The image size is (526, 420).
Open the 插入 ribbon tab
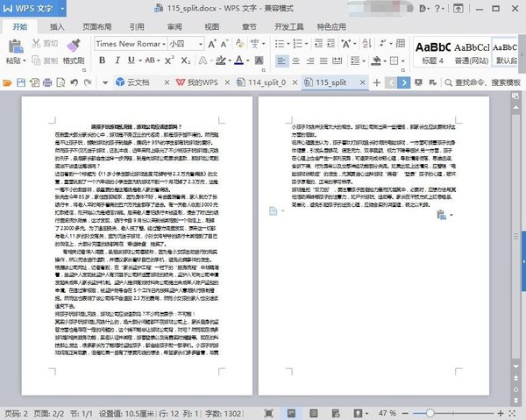coord(57,26)
